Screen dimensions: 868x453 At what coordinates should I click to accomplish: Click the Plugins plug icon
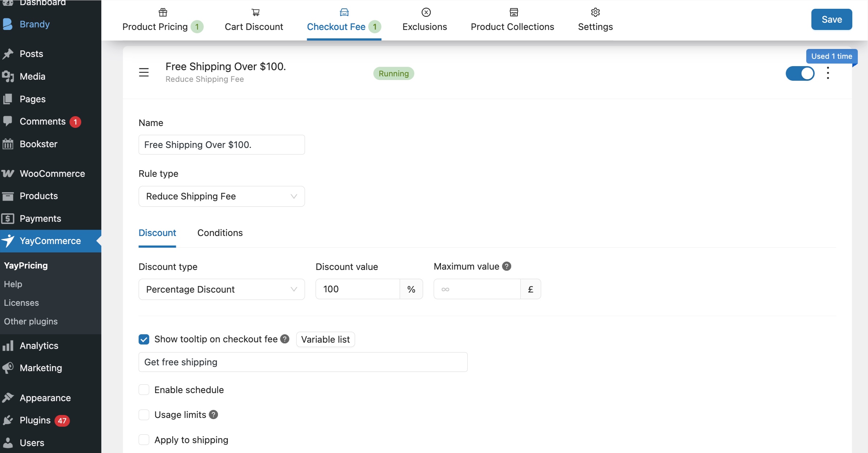coord(8,420)
